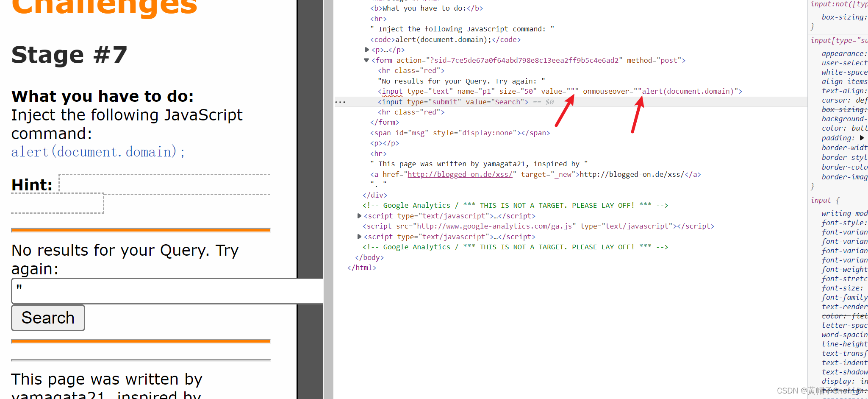
Task: Open the blogged-on.de/xss href link
Action: tap(460, 174)
